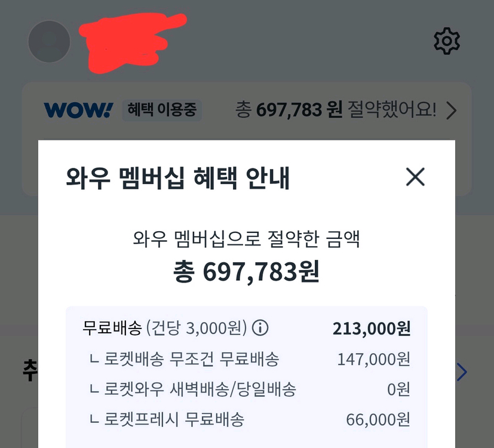This screenshot has height=448, width=494.
Task: Tap the gray profile avatar
Action: [x=49, y=41]
